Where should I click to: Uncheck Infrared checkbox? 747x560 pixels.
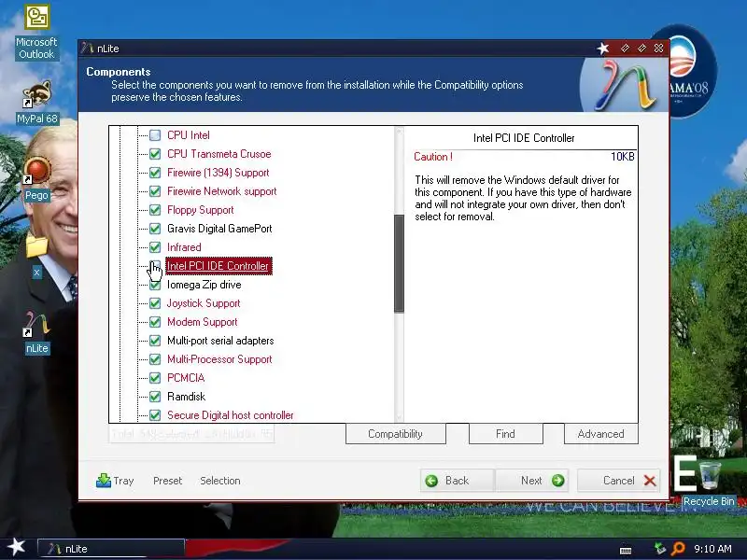coord(155,247)
